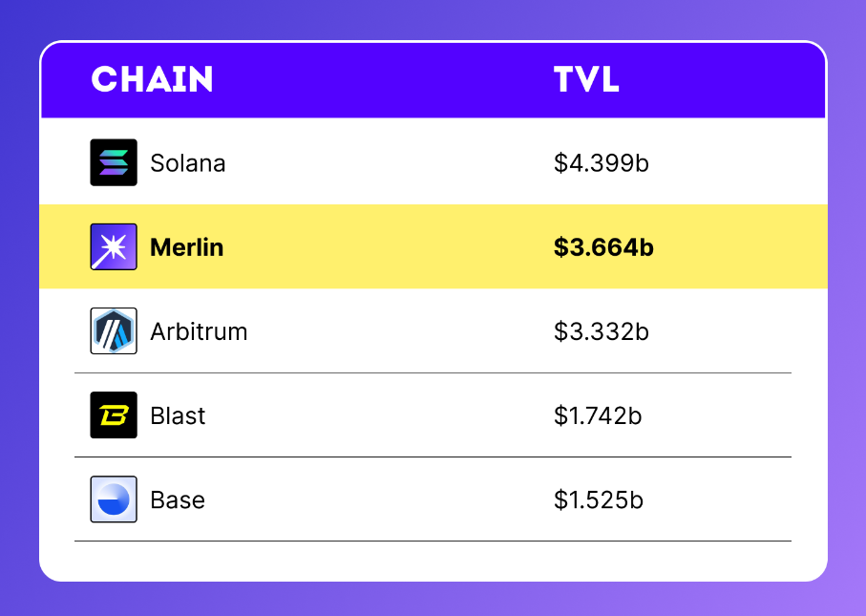Screen dimensions: 866x616
Task: Click the purple table header bar
Action: tap(382, 80)
